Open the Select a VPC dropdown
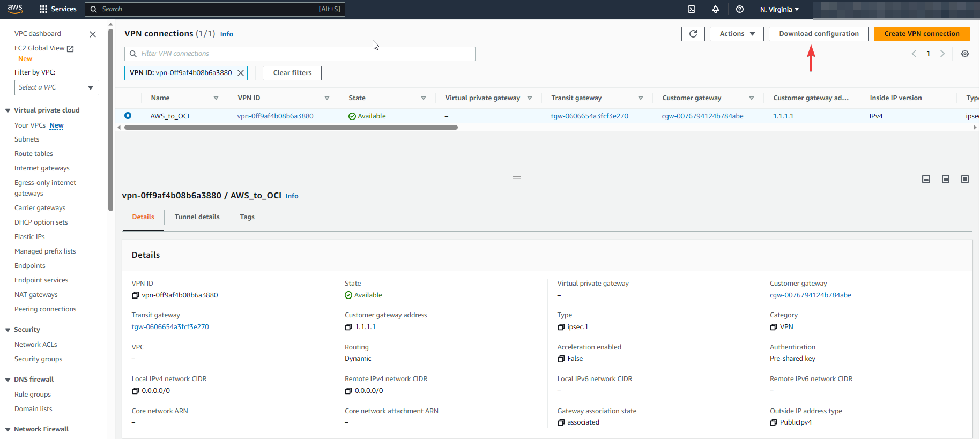This screenshot has width=980, height=439. coord(56,87)
